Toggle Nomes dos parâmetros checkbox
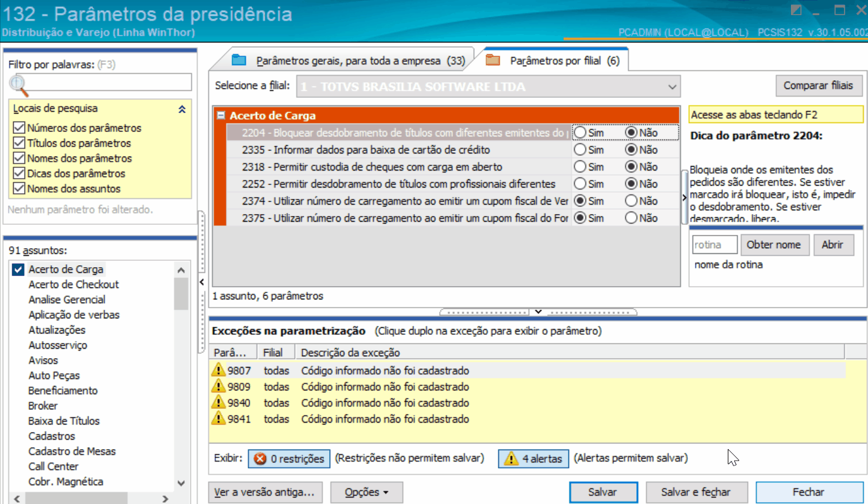Image resolution: width=868 pixels, height=504 pixels. tap(19, 159)
